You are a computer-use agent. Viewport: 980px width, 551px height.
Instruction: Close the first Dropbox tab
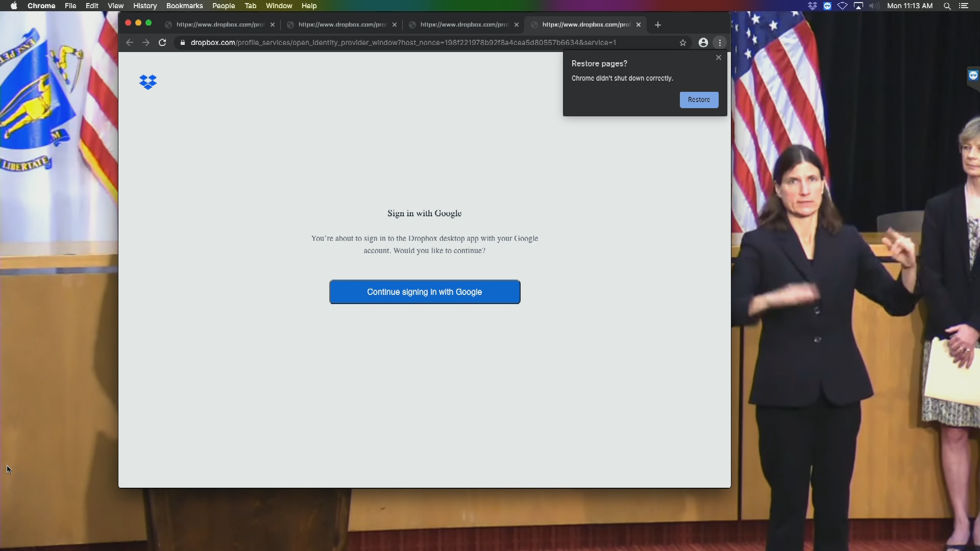(273, 24)
